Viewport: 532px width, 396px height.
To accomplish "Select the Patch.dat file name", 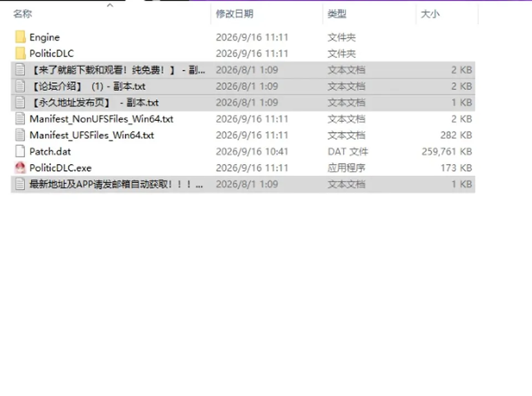I will (50, 151).
